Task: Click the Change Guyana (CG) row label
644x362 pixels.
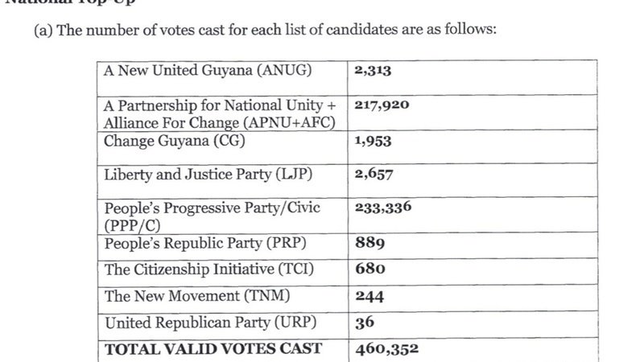Action: 174,142
